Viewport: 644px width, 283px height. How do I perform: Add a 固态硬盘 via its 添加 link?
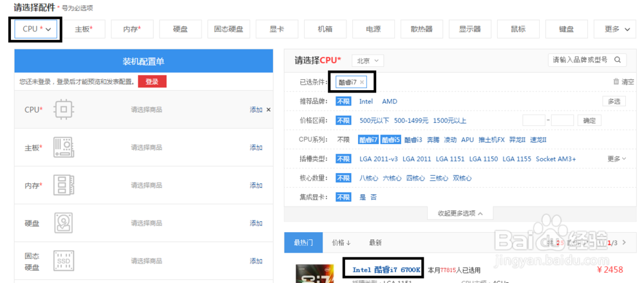pyautogui.click(x=256, y=261)
